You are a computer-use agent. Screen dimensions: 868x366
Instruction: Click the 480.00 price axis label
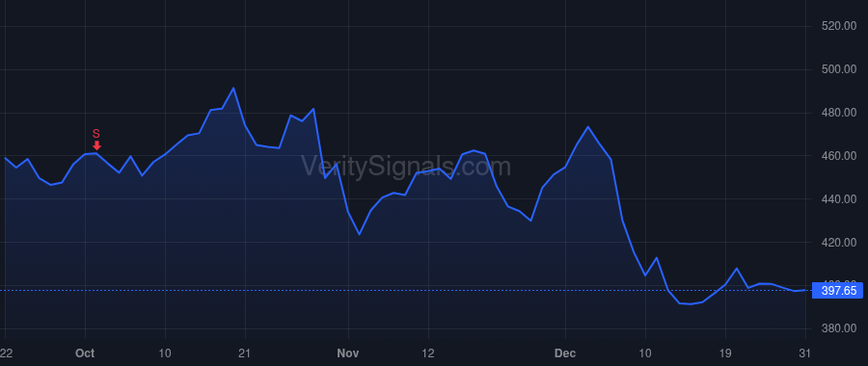(x=839, y=113)
